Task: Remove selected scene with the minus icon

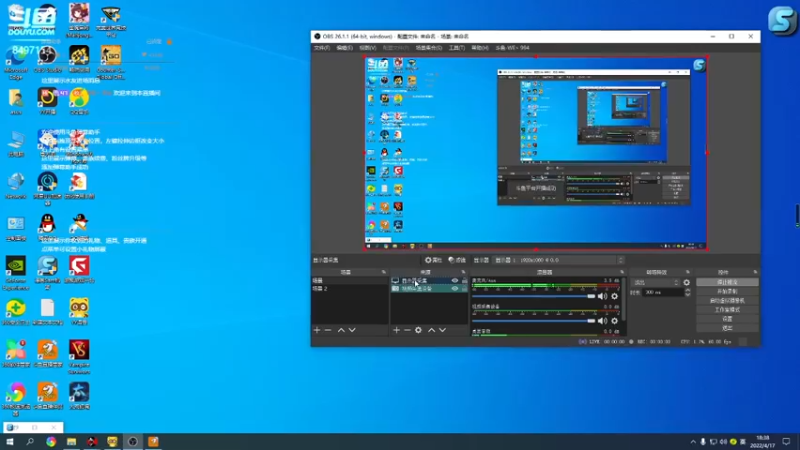Action: [328, 330]
